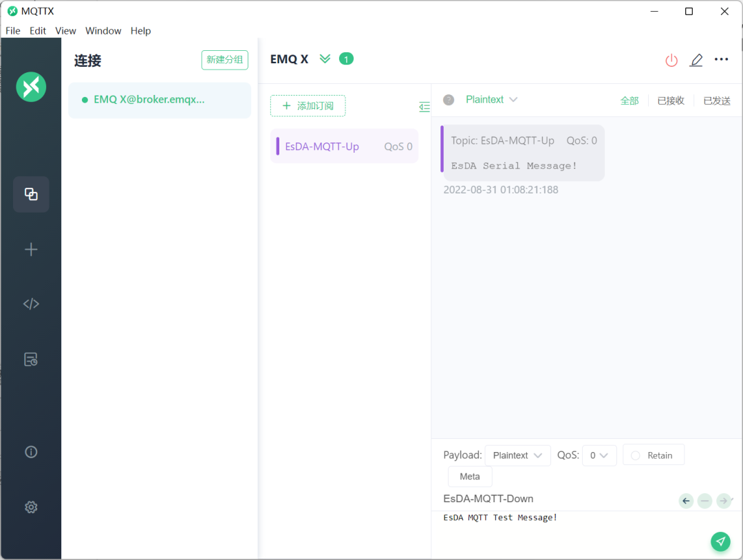Open the View menu
Screen dimensions: 743x560
pyautogui.click(x=65, y=31)
